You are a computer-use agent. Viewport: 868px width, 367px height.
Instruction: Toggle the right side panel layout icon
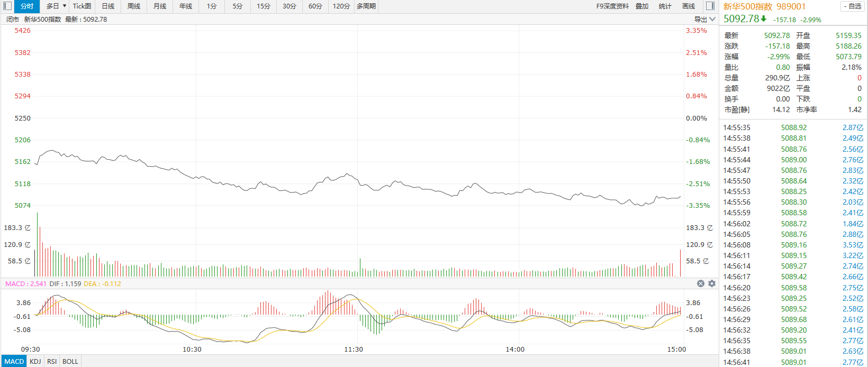point(710,6)
